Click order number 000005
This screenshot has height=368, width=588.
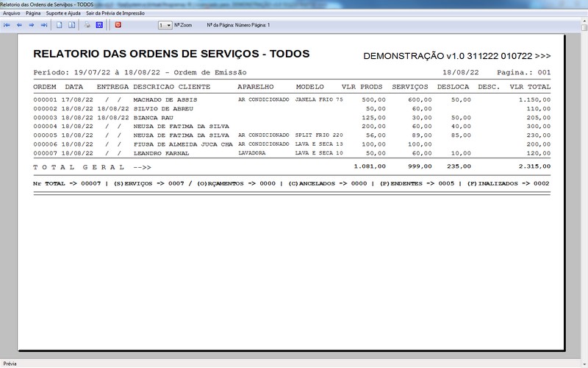coord(45,135)
